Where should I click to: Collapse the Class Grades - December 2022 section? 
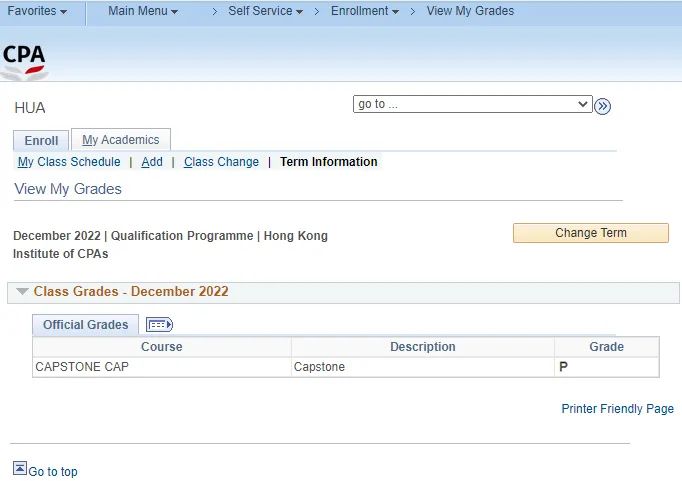[22, 292]
